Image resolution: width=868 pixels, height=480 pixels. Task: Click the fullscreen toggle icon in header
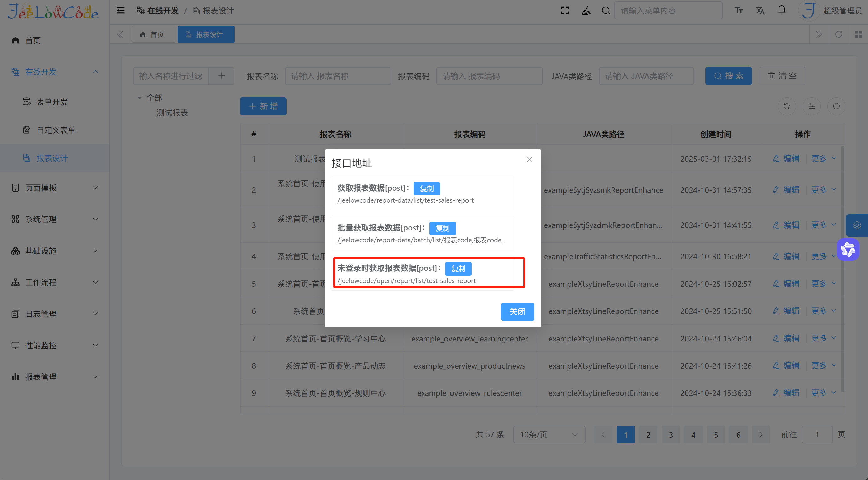click(565, 11)
